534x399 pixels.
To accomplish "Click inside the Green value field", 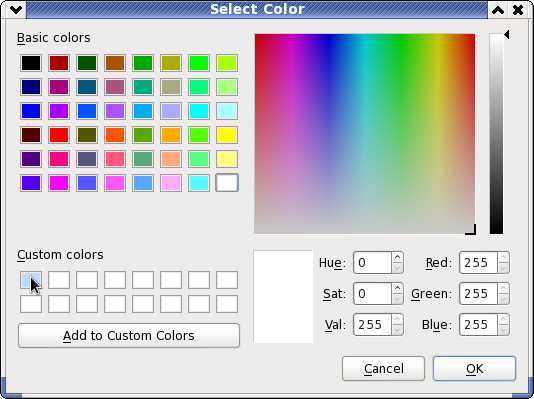I will (478, 293).
